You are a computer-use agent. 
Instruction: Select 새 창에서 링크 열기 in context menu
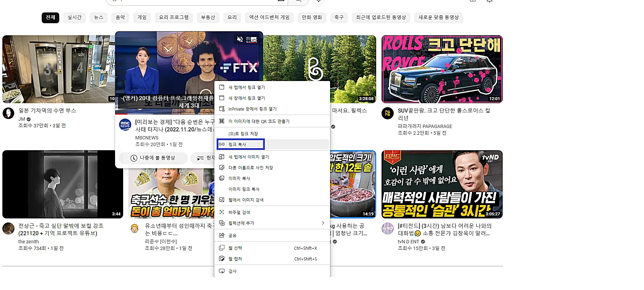coord(272,98)
